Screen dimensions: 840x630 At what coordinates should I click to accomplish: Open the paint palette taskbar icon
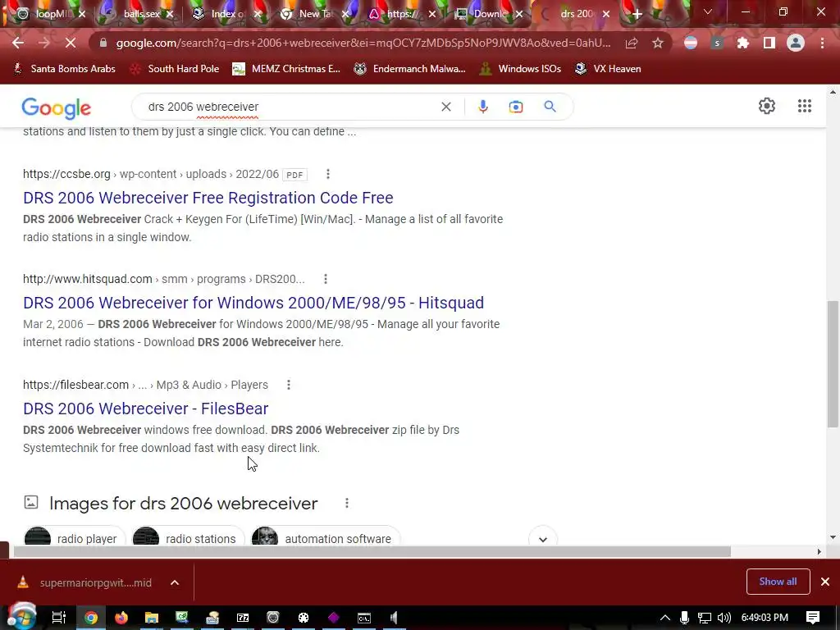tap(304, 618)
